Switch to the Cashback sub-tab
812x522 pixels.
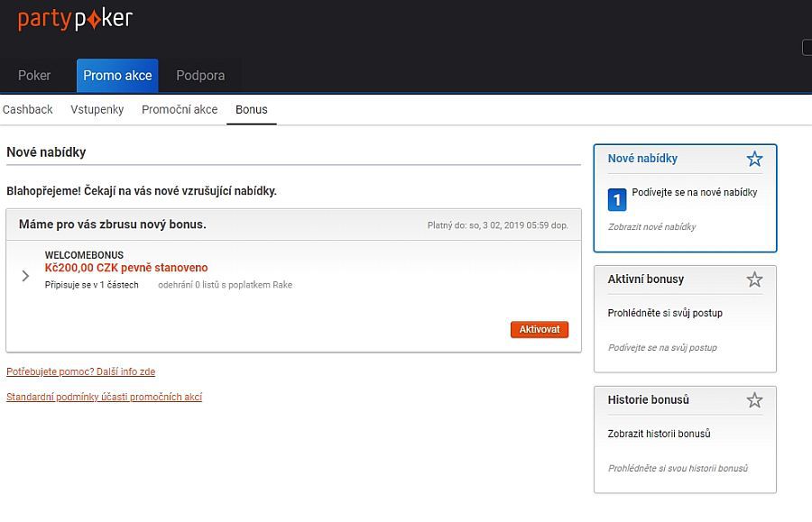(28, 110)
